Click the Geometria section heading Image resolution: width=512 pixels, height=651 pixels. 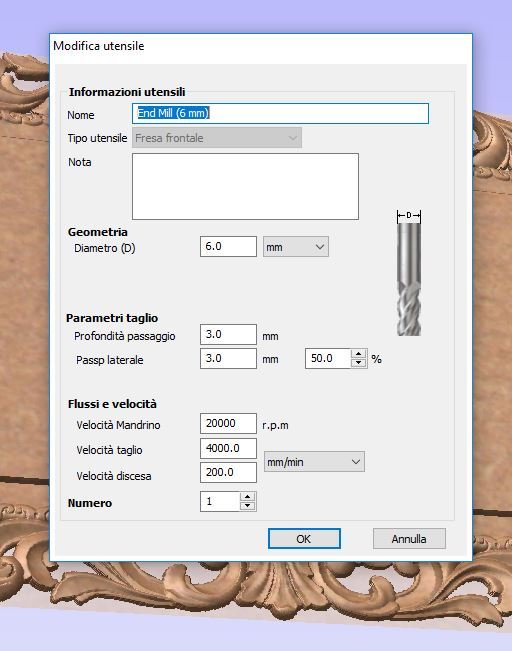pyautogui.click(x=98, y=232)
